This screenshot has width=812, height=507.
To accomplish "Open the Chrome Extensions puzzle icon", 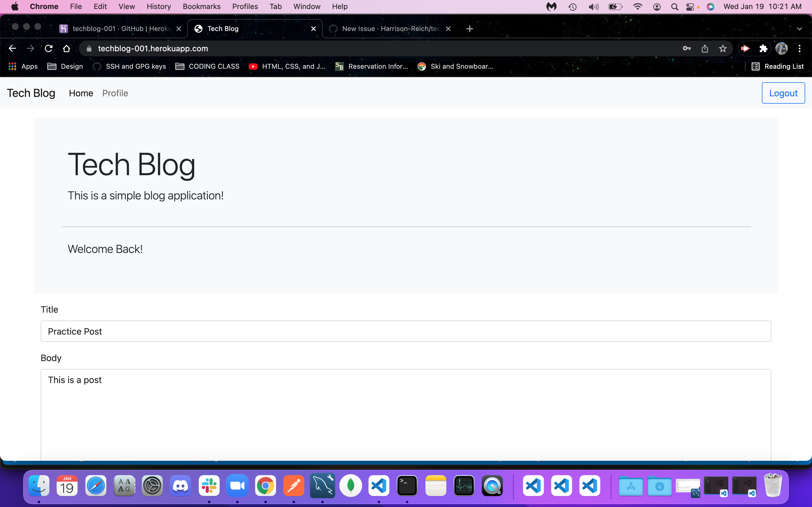I will [x=763, y=49].
